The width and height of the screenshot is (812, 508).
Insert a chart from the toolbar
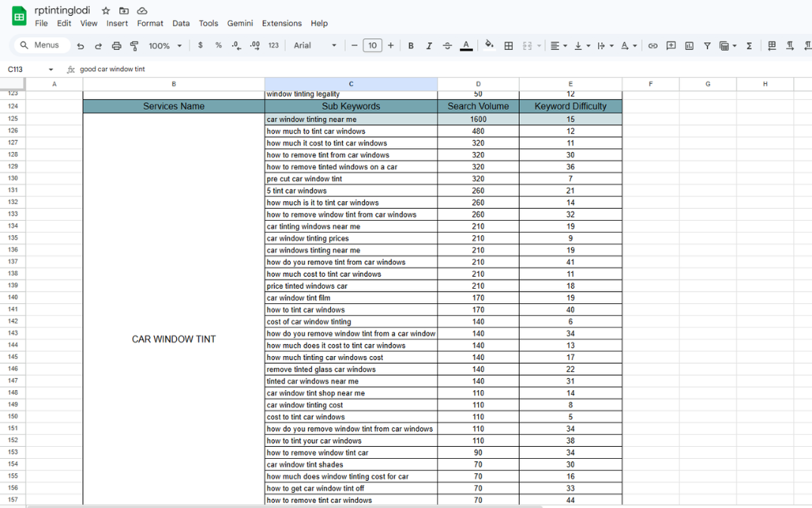(x=689, y=46)
